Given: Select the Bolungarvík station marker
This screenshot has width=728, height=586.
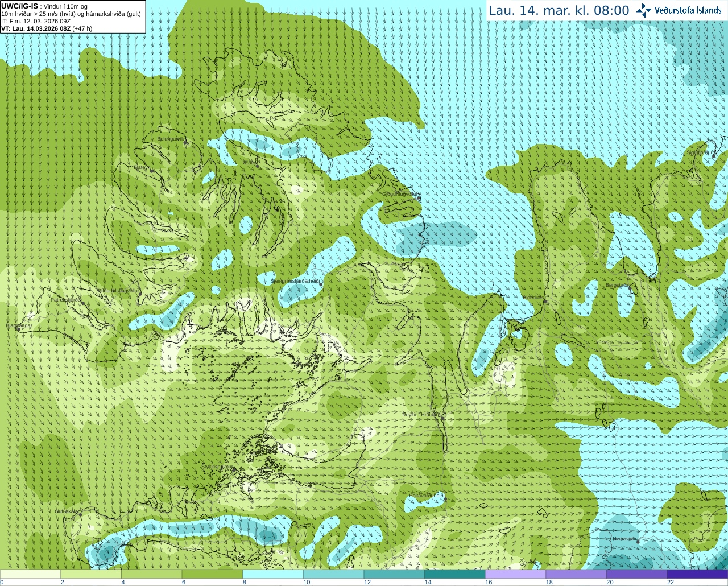Looking at the screenshot, I should click(x=186, y=143).
